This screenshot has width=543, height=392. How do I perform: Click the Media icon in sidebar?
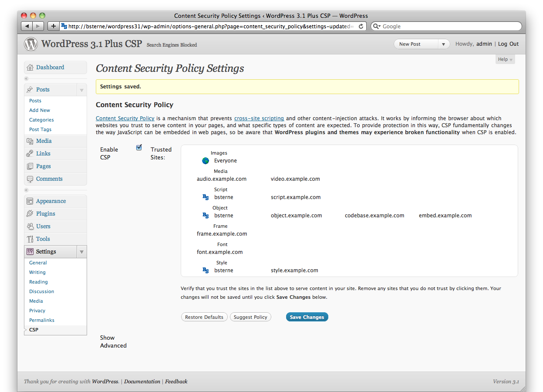point(30,141)
